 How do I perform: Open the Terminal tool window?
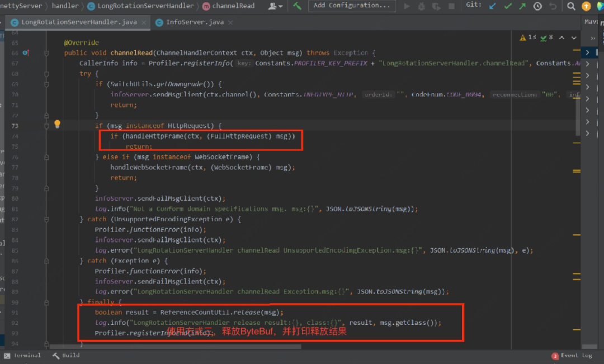[23, 356]
